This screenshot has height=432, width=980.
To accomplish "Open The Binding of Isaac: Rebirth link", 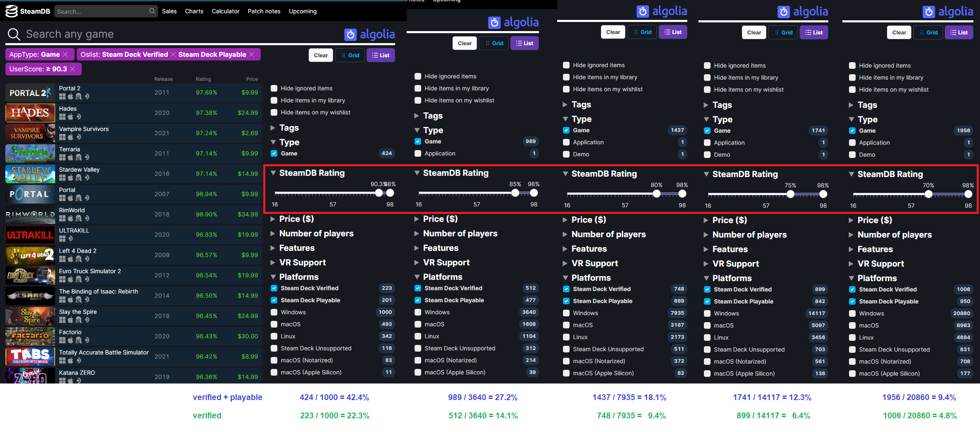I will (99, 291).
